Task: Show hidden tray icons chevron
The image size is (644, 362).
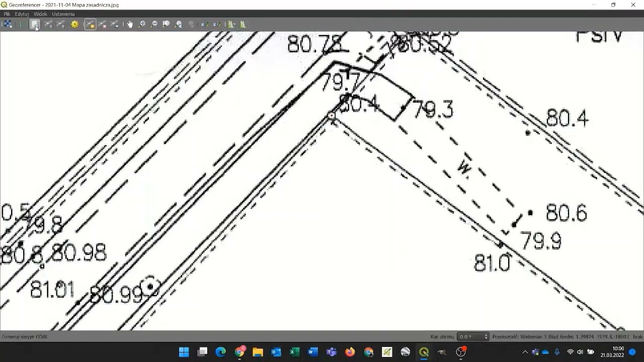Action: [525, 352]
